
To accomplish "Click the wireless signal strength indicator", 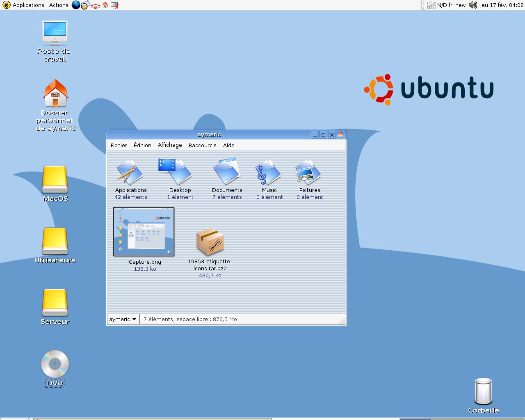I will pyautogui.click(x=431, y=5).
